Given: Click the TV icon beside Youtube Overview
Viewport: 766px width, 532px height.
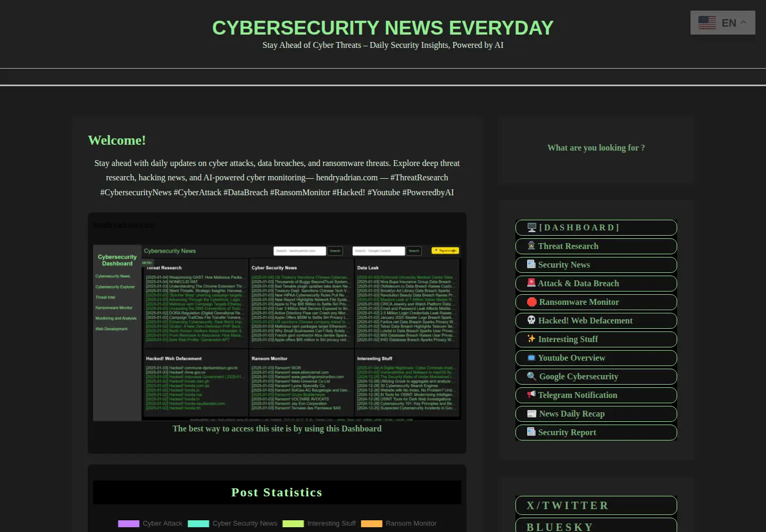Looking at the screenshot, I should 531,358.
